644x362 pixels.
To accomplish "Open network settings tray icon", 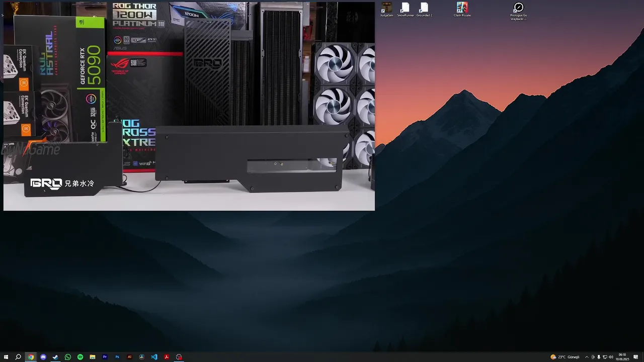I will click(605, 357).
